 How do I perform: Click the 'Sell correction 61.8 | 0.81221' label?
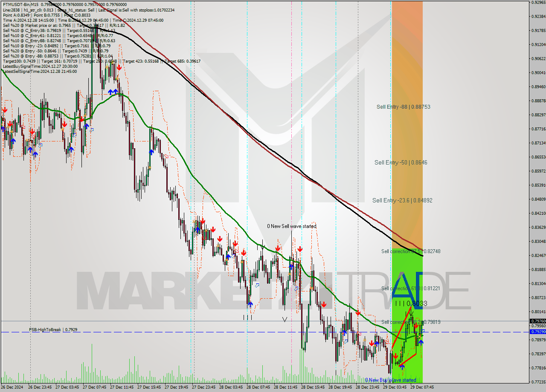pyautogui.click(x=411, y=288)
